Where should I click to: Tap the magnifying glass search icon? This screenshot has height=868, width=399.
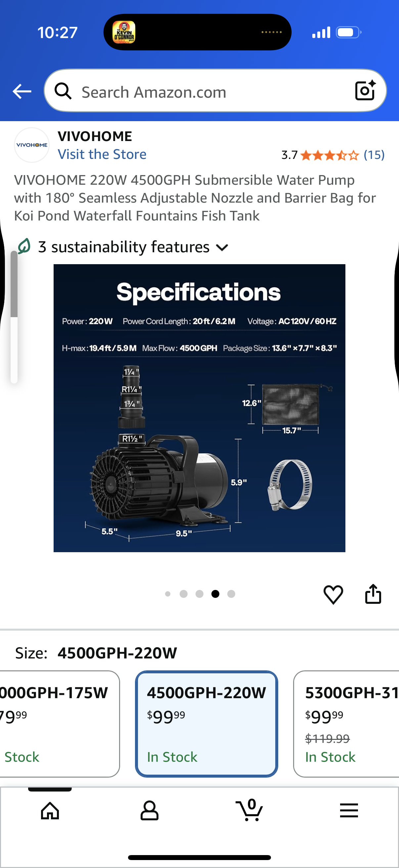tap(63, 91)
